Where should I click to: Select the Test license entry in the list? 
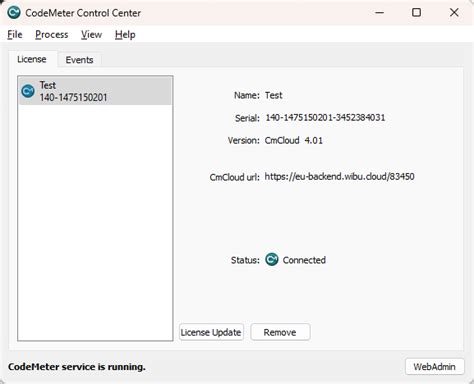(x=95, y=91)
